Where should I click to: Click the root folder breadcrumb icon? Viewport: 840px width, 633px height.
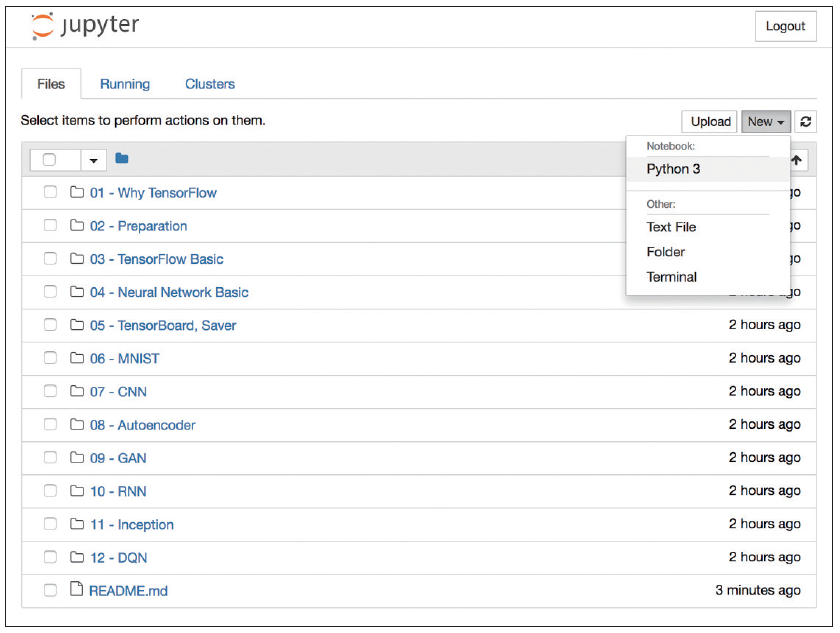[122, 158]
